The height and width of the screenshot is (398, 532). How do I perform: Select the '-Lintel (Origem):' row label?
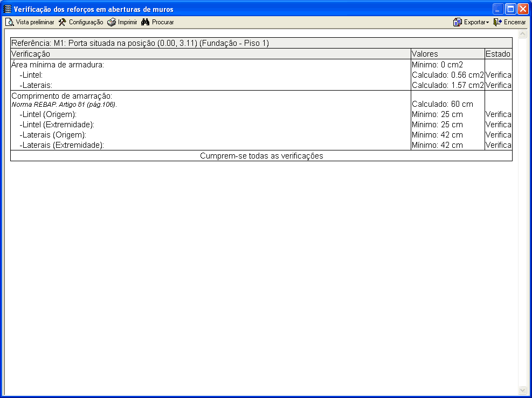[x=48, y=114]
